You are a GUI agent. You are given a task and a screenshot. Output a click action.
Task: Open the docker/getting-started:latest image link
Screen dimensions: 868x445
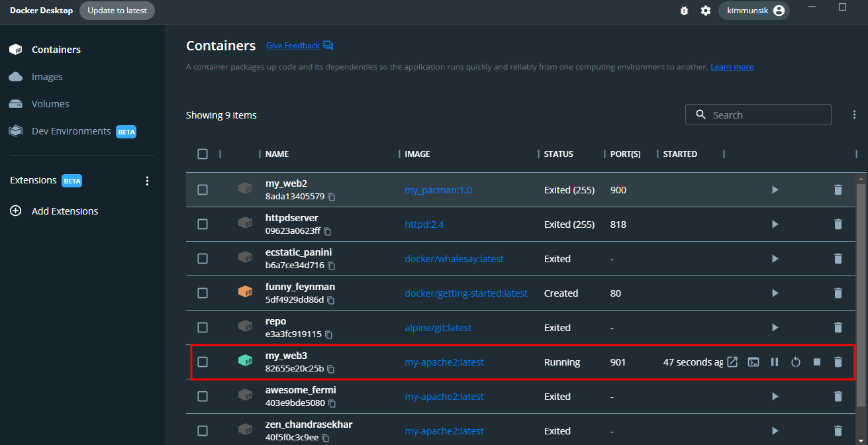(x=466, y=293)
